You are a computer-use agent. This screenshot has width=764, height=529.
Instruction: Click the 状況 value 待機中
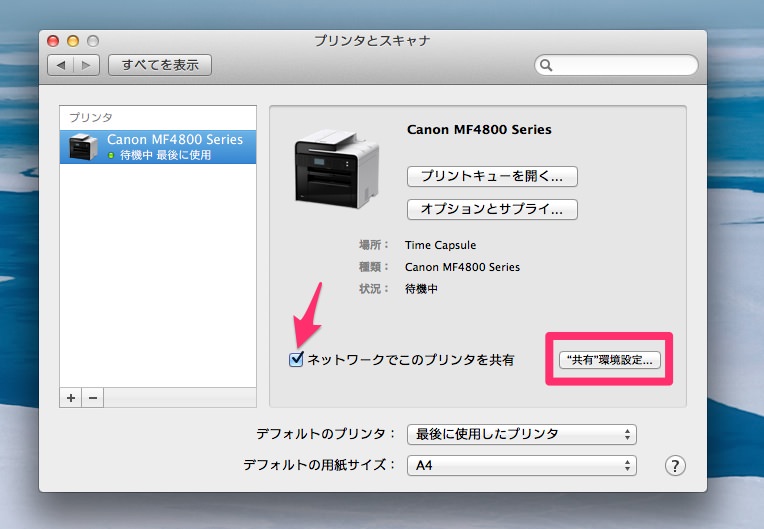point(421,289)
